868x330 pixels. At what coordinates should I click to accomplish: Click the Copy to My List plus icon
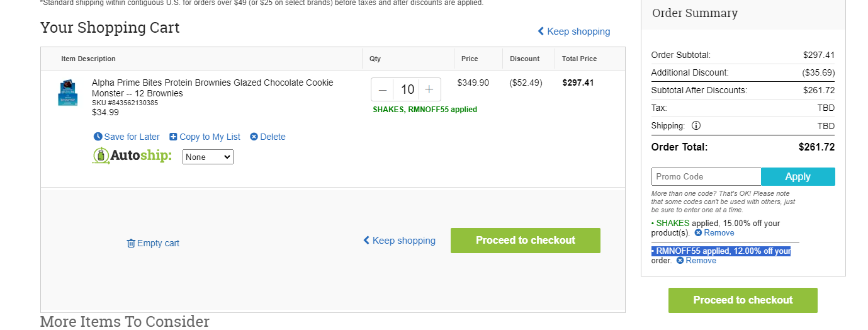click(x=173, y=137)
